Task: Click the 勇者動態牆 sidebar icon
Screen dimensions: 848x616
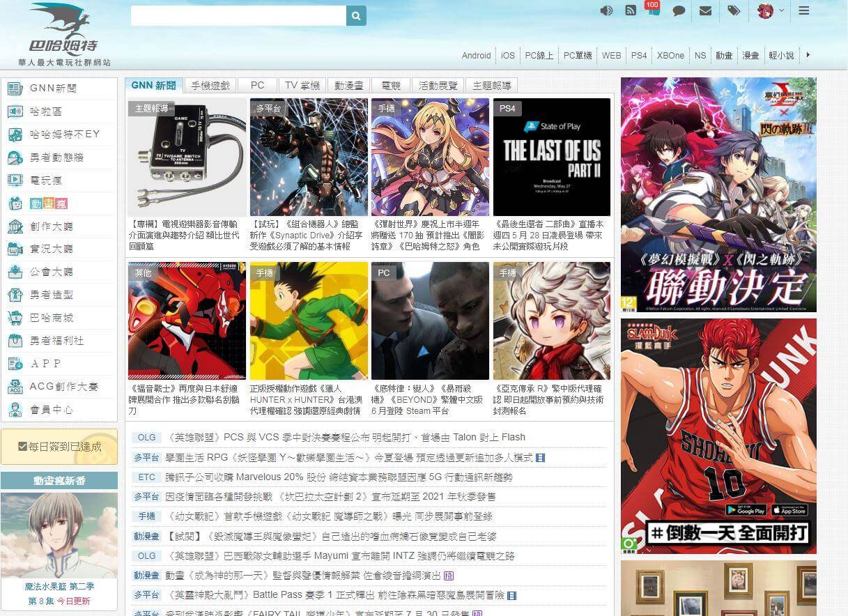Action: click(x=15, y=157)
